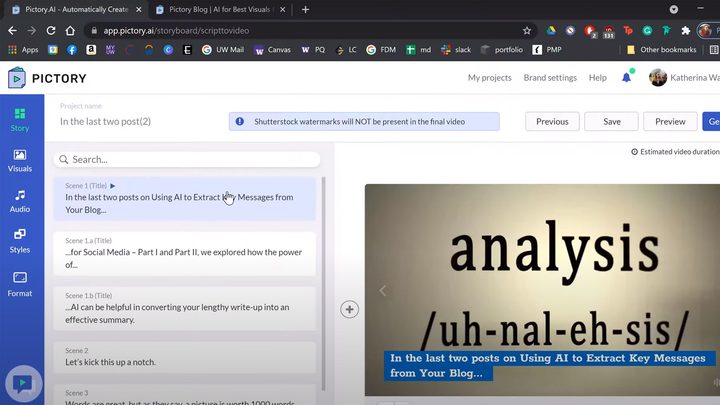Click the Katherina user avatar
This screenshot has width=720, height=405.
[x=658, y=78]
